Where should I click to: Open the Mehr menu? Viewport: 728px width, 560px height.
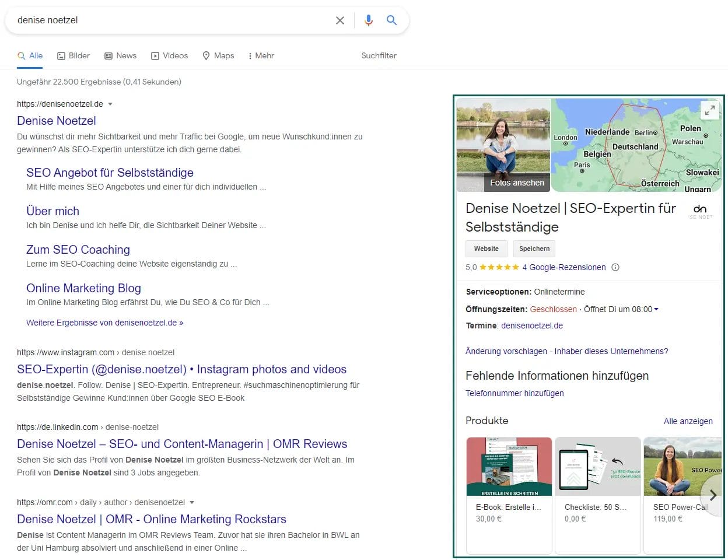point(261,55)
